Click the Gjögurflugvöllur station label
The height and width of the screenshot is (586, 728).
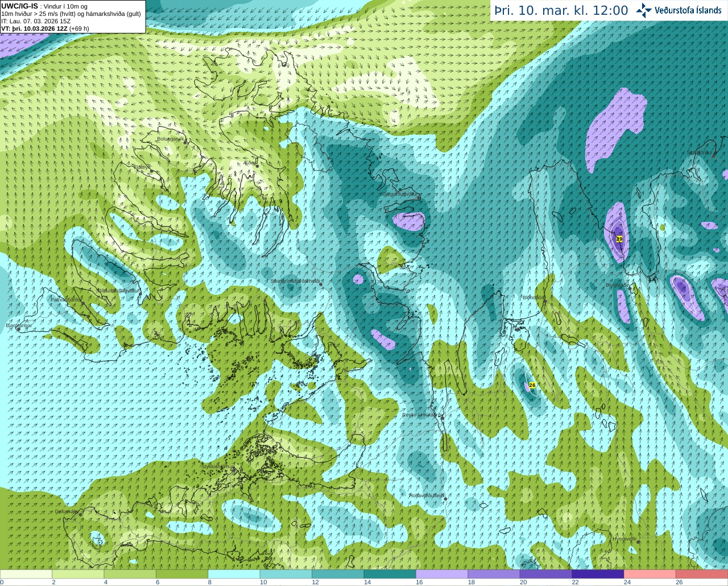pyautogui.click(x=401, y=194)
